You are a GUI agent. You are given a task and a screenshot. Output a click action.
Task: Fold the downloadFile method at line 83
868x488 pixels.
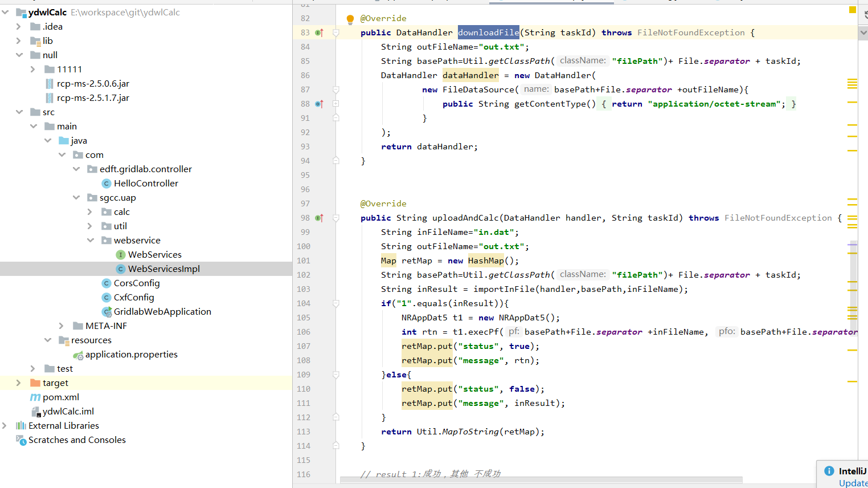tap(336, 33)
